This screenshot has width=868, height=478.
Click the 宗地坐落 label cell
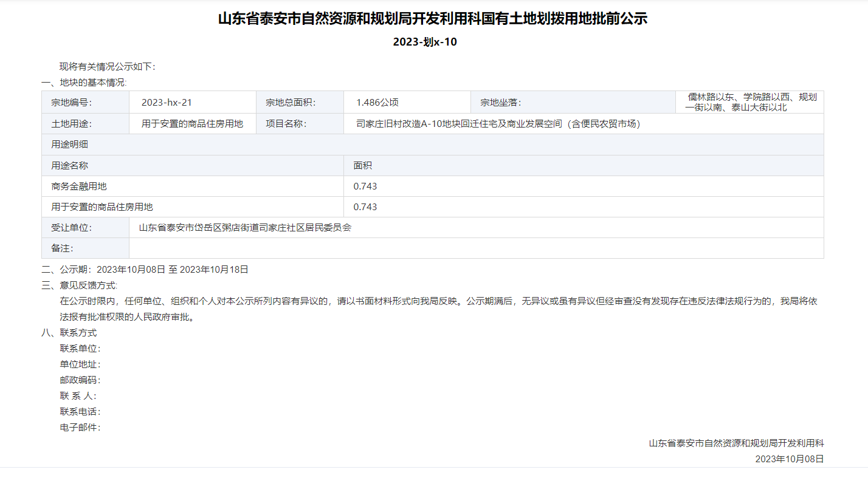click(573, 103)
